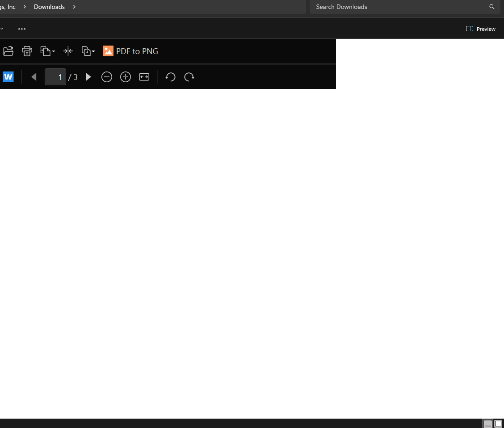
Task: Click the blue Word convert icon
Action: [x=8, y=77]
